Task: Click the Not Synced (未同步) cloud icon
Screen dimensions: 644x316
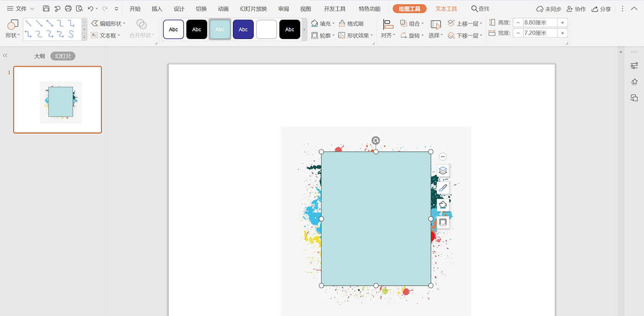Action: click(x=549, y=9)
